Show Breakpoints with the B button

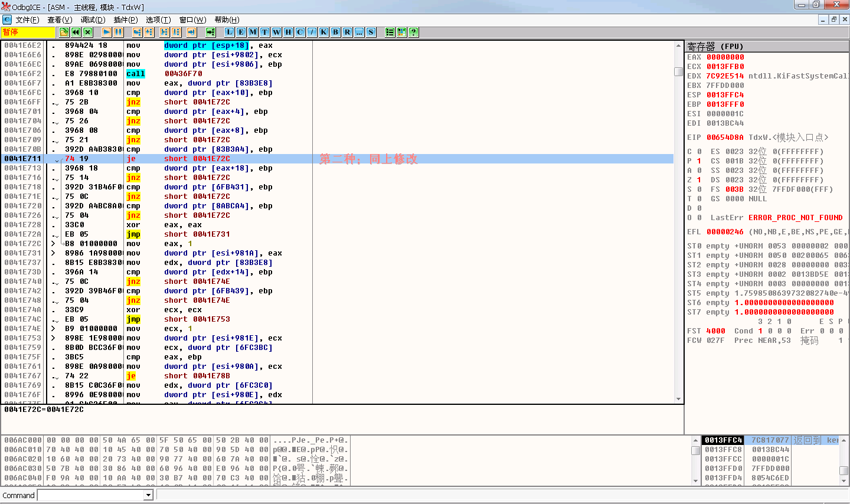[336, 32]
